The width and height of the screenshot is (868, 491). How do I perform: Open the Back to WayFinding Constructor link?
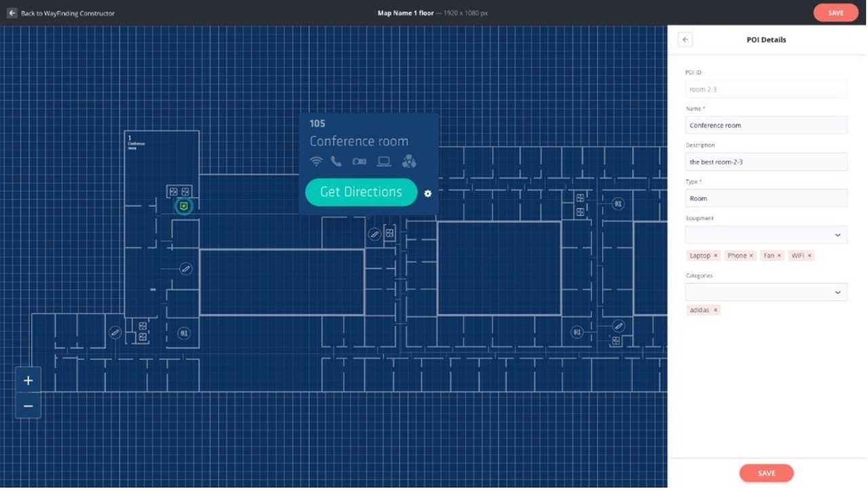[x=68, y=13]
